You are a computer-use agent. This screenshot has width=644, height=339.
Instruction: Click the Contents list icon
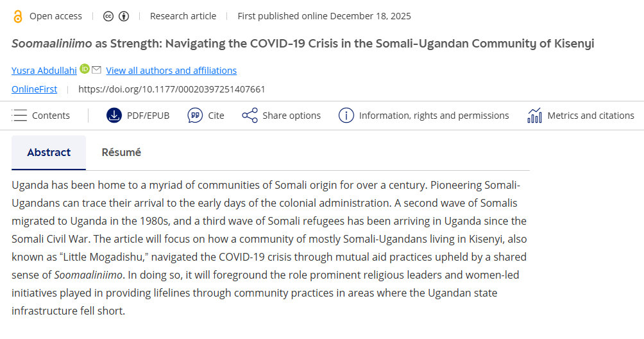point(20,116)
